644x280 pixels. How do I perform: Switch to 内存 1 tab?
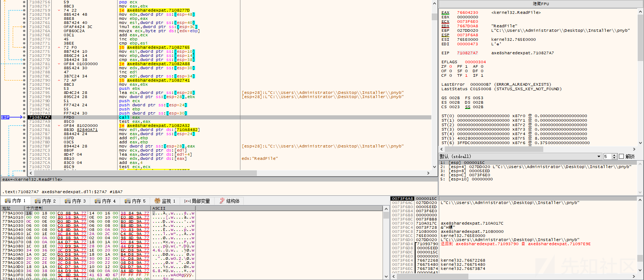(x=16, y=201)
